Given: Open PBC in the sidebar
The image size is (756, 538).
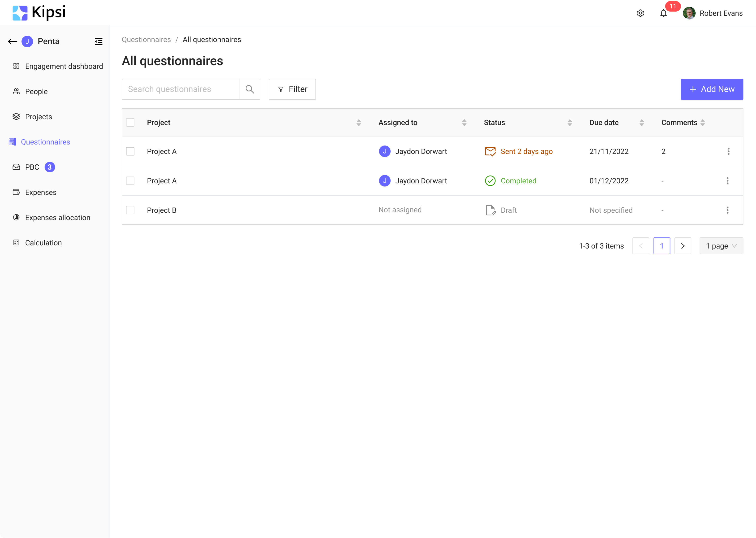Looking at the screenshot, I should click(x=32, y=167).
